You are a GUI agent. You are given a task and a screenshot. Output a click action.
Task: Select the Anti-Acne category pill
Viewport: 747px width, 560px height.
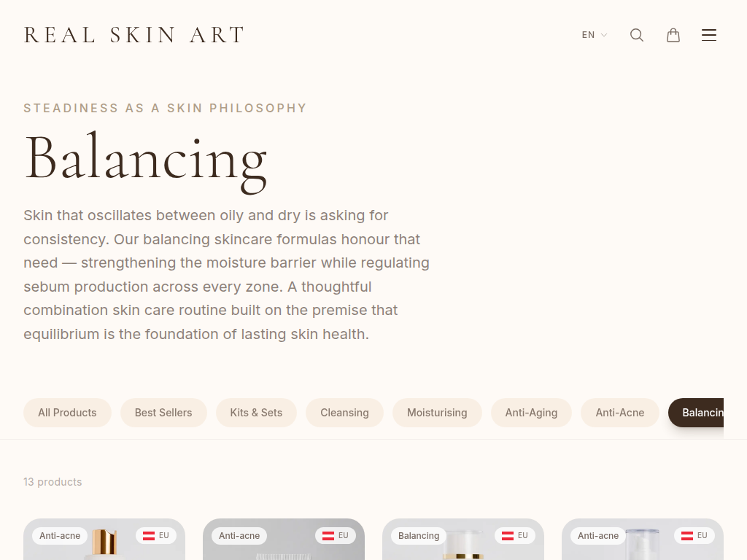tap(620, 413)
